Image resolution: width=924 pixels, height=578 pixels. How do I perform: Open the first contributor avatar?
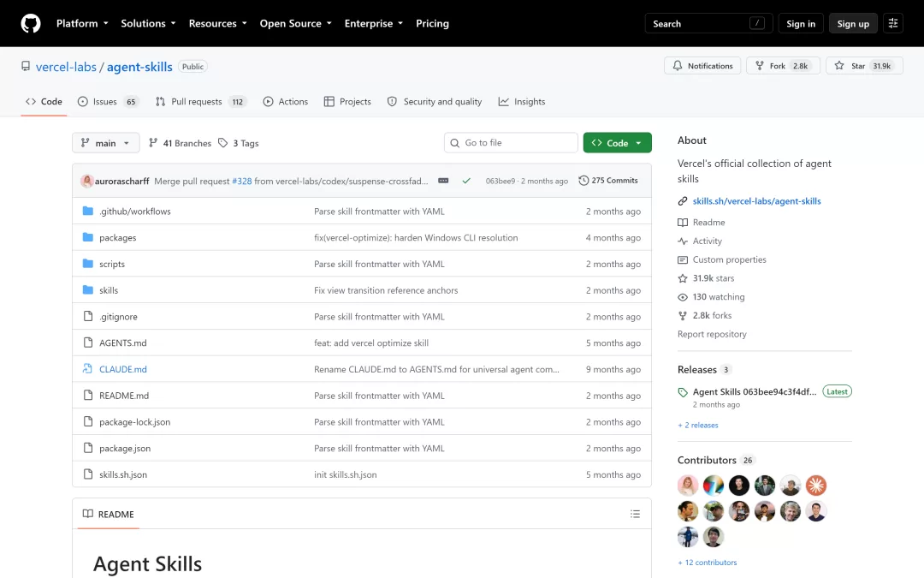click(688, 486)
